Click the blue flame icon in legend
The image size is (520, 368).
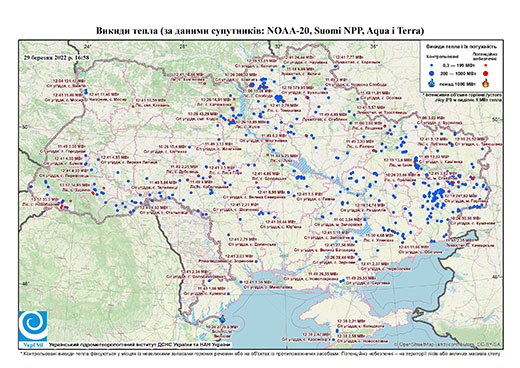click(432, 83)
